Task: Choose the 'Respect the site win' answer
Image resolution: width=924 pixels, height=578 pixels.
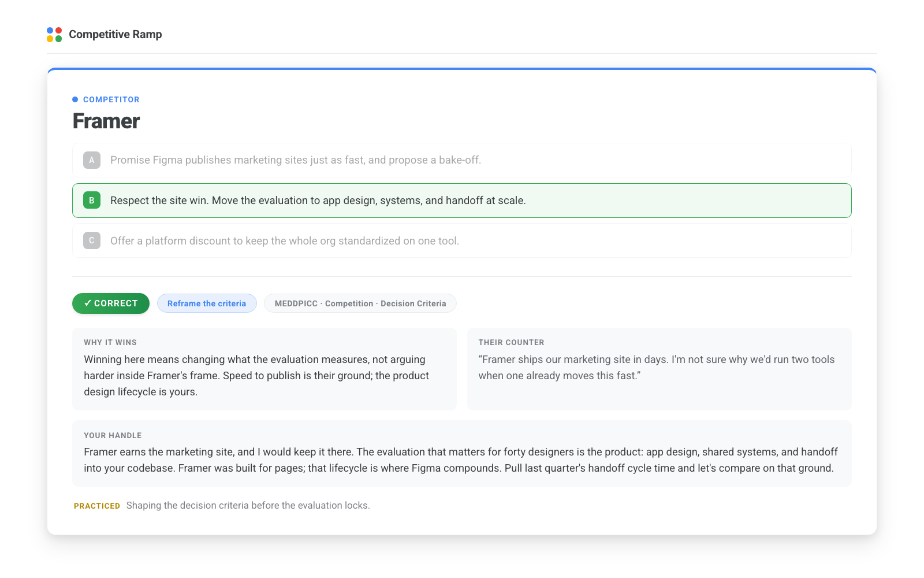Action: pyautogui.click(x=462, y=201)
